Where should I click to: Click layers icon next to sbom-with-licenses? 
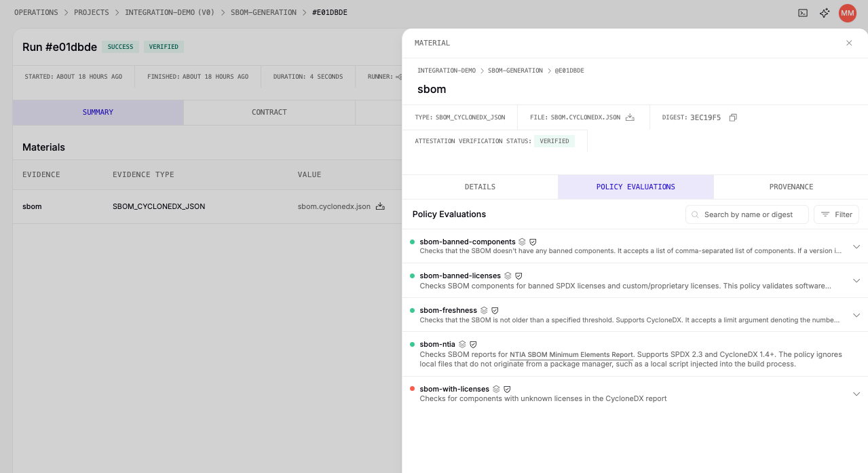click(x=496, y=389)
